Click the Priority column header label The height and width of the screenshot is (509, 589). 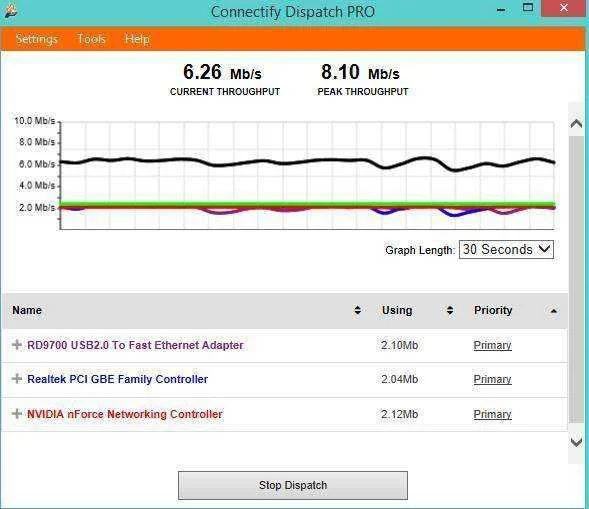coord(493,310)
